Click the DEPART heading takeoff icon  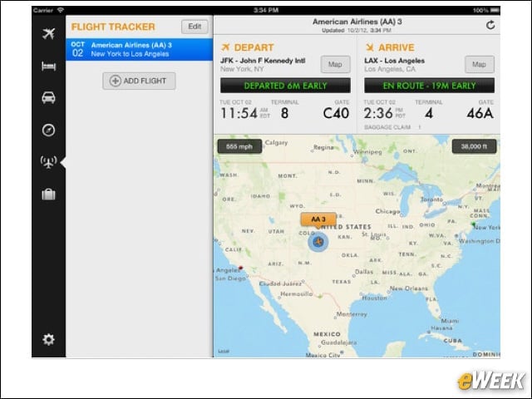click(x=225, y=47)
